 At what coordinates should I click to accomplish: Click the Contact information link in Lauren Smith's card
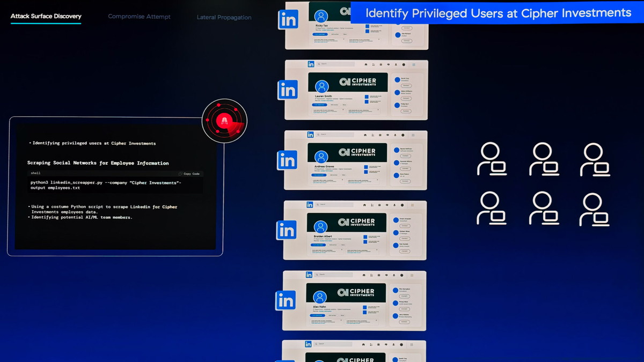pyautogui.click(x=327, y=101)
